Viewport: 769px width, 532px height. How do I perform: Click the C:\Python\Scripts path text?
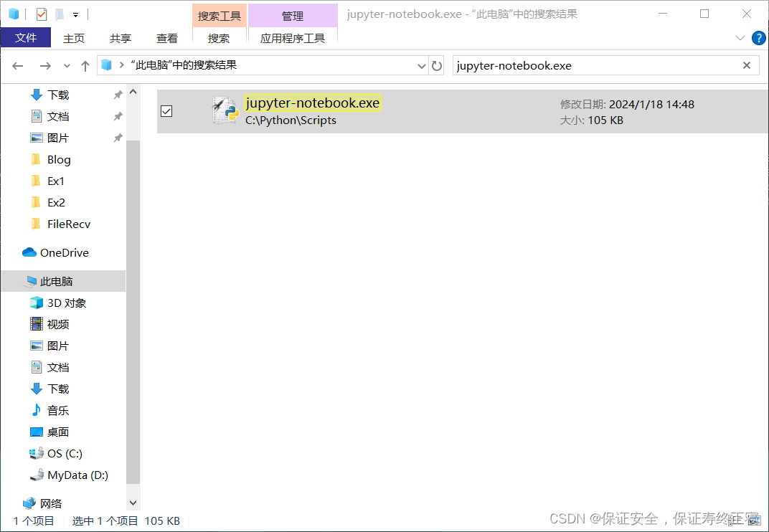click(x=291, y=120)
